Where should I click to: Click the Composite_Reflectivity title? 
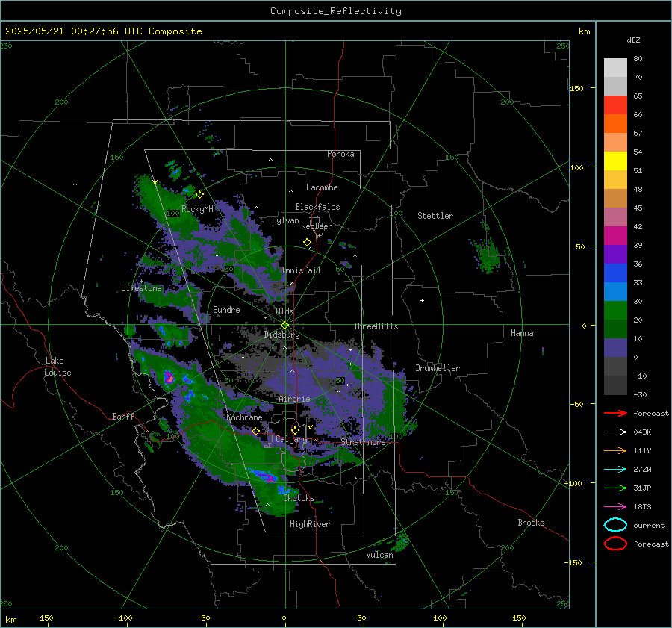tap(335, 11)
